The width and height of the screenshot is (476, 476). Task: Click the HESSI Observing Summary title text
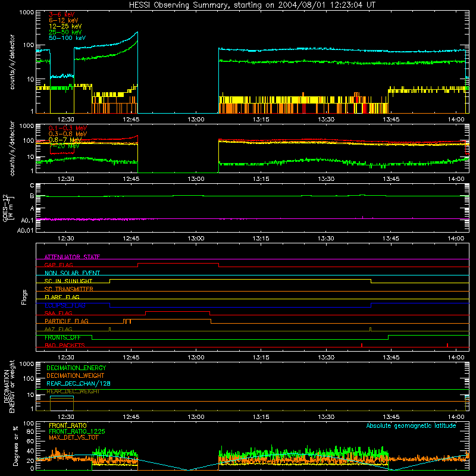[x=252, y=5]
